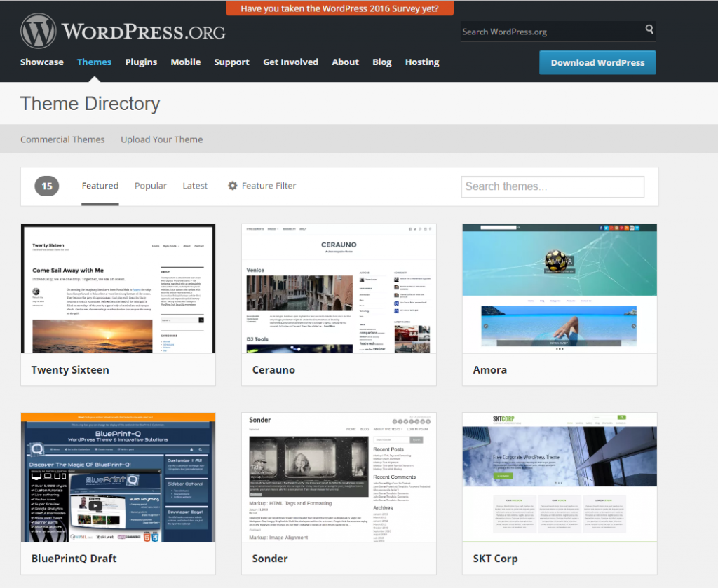Click the BluePrintQ Draft theme name

click(74, 559)
